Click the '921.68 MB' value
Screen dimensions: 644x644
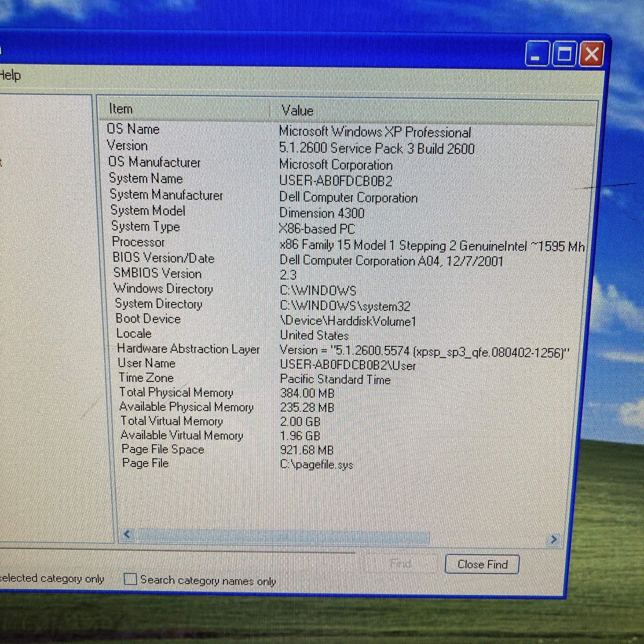pyautogui.click(x=307, y=450)
